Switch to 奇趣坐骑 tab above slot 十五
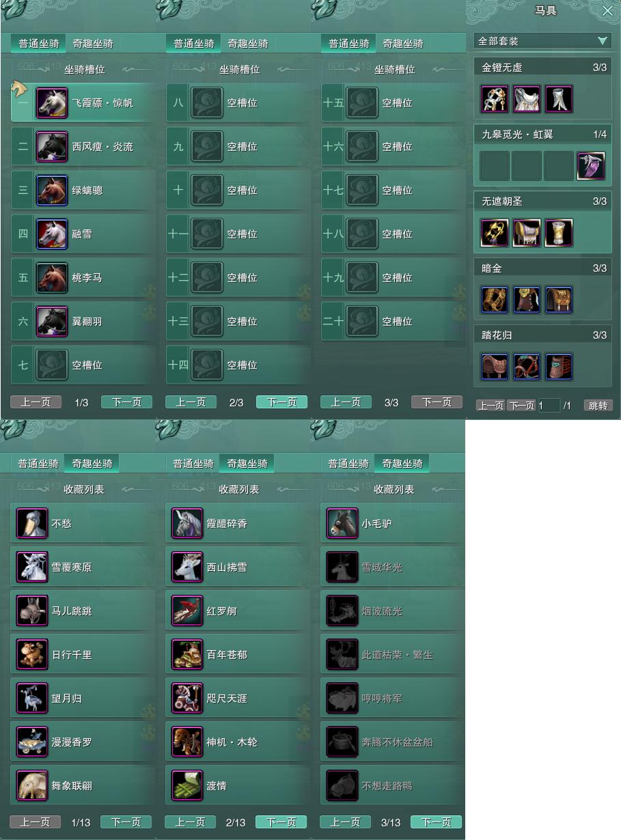Screen dimensions: 621x840 point(403,44)
